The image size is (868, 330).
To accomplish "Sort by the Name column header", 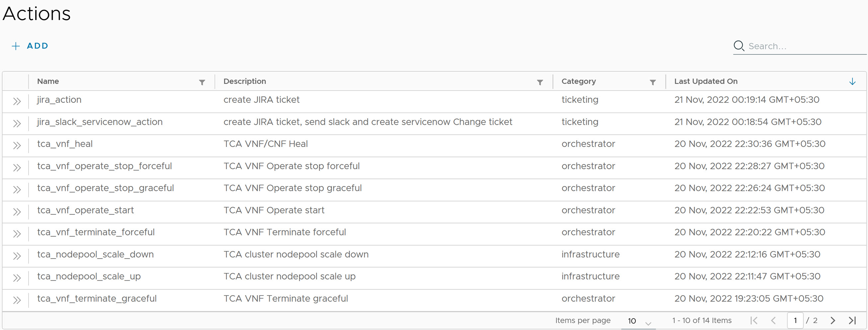I will pyautogui.click(x=48, y=81).
